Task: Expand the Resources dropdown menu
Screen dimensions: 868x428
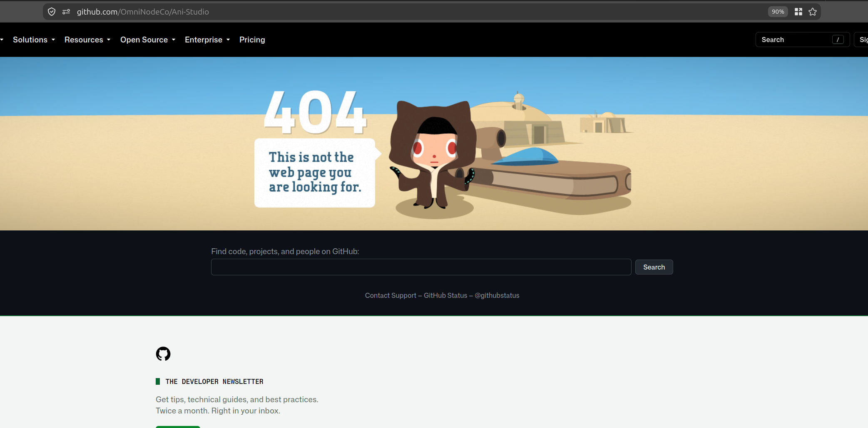Action: (x=87, y=40)
